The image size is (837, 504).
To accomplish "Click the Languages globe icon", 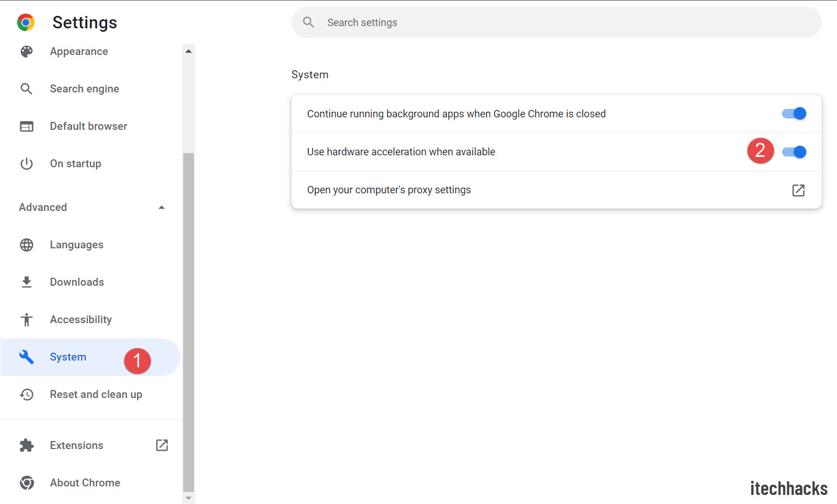I will coord(27,245).
